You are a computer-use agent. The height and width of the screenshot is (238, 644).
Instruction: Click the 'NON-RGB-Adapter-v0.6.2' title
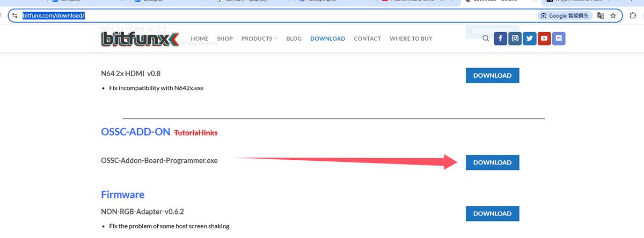(143, 211)
